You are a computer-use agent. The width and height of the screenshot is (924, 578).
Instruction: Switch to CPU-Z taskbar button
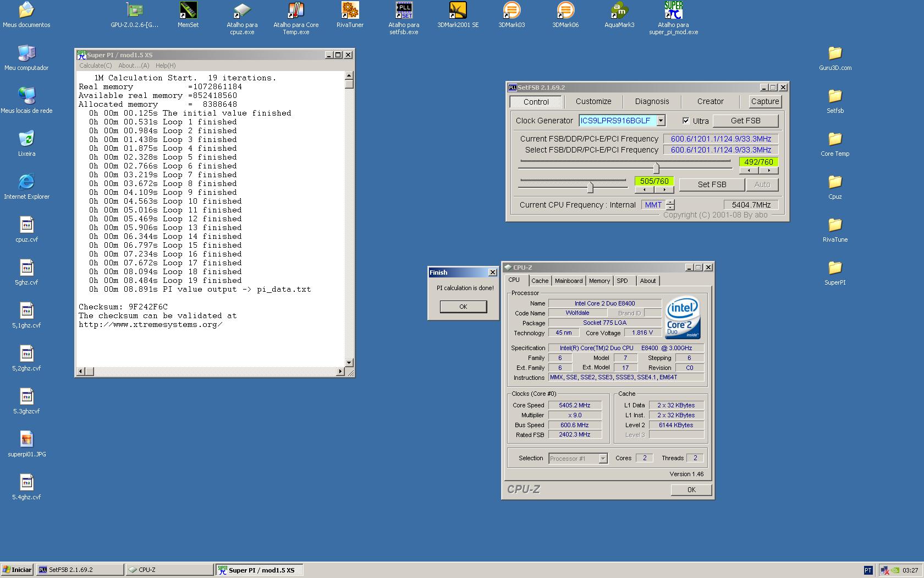point(169,570)
